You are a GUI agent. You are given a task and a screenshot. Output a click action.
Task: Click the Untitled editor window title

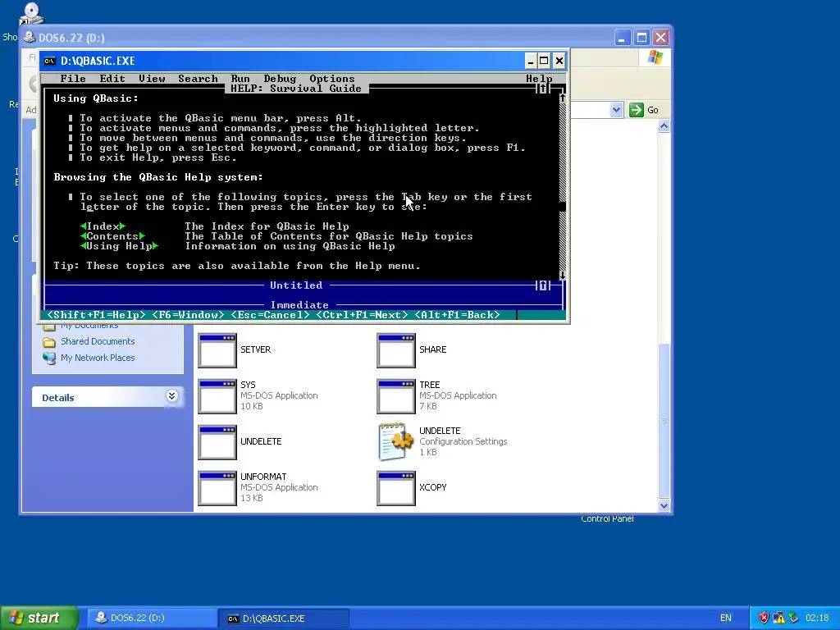point(296,285)
